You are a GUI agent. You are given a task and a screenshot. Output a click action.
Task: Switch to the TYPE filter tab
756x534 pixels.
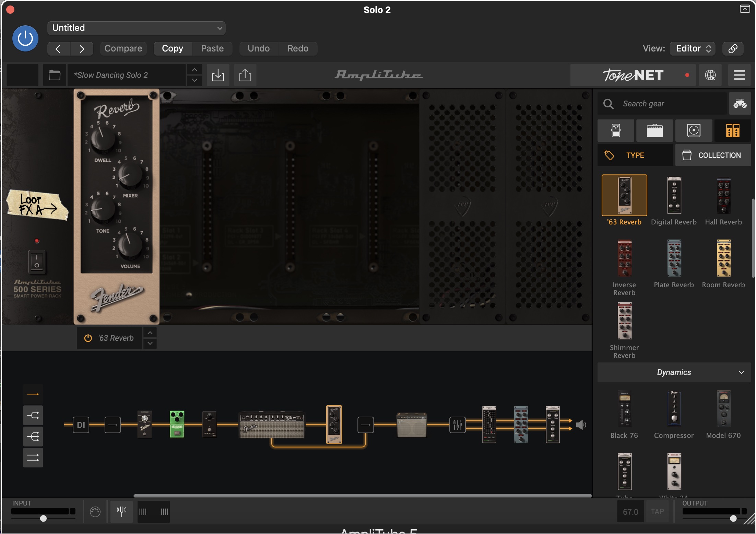click(x=635, y=155)
